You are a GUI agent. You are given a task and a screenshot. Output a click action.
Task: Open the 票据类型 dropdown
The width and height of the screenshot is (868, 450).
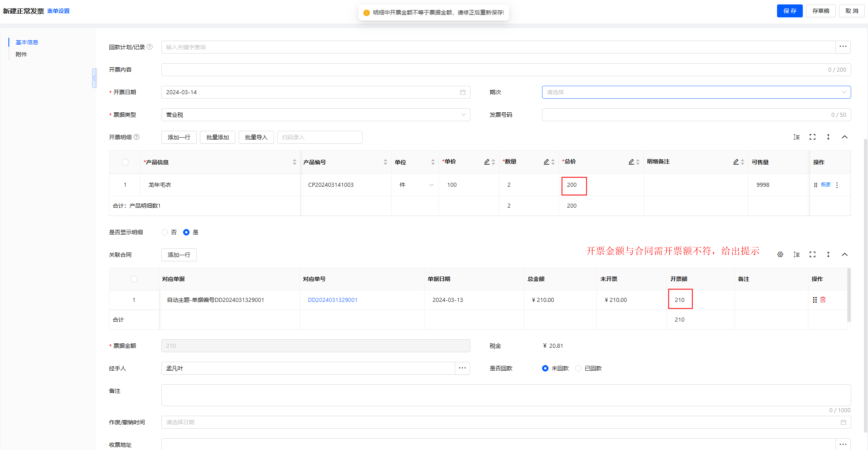[315, 115]
